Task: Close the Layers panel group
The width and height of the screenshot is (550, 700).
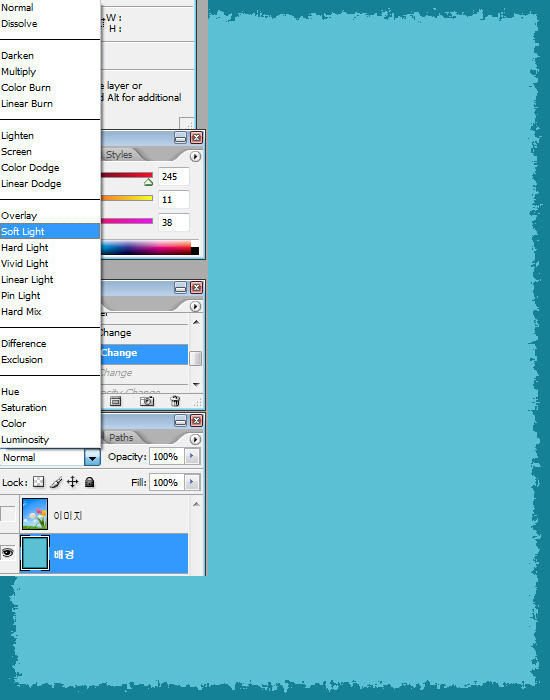Action: (x=196, y=421)
